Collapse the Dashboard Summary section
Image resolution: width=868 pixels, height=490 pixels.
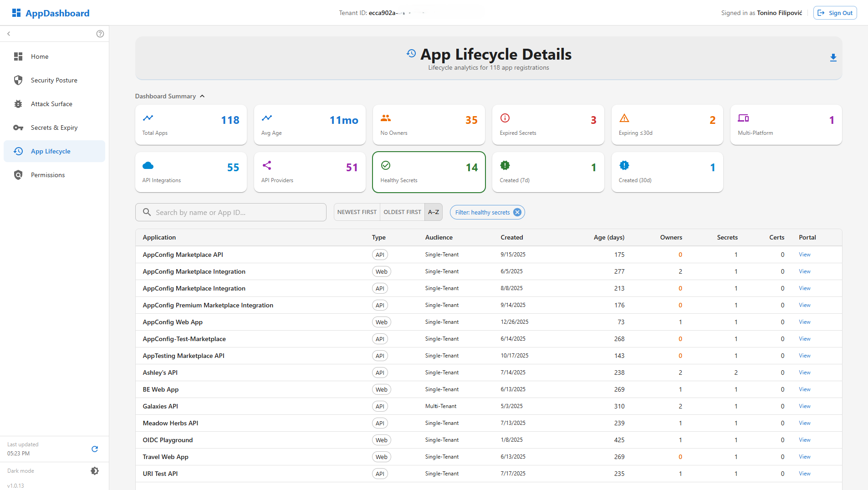202,96
